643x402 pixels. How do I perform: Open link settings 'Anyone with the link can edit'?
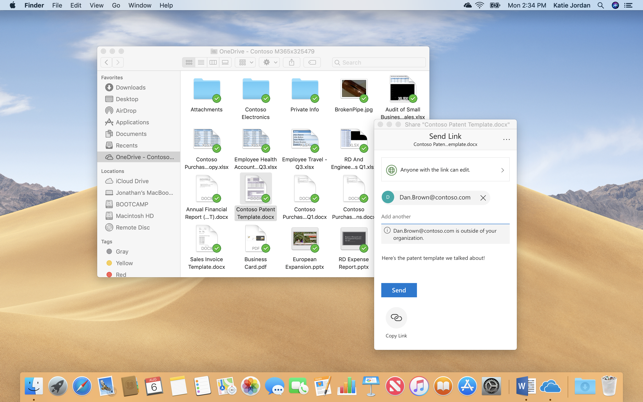(445, 170)
